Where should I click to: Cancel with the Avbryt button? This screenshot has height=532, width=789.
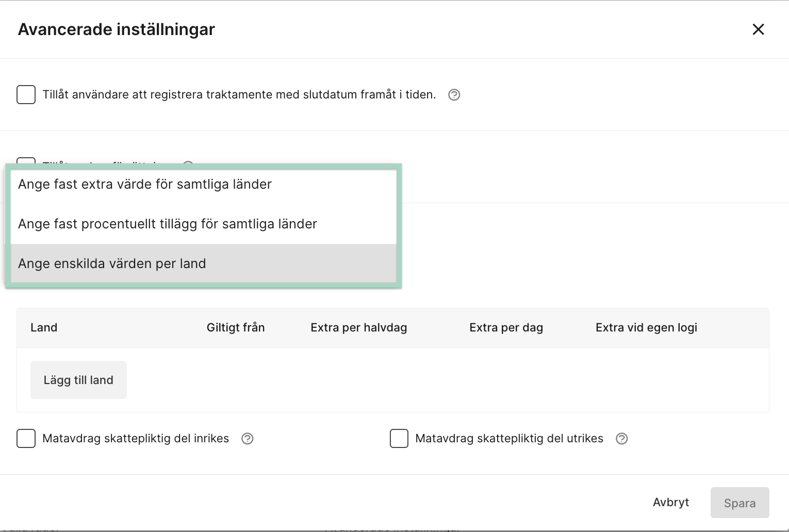click(671, 503)
